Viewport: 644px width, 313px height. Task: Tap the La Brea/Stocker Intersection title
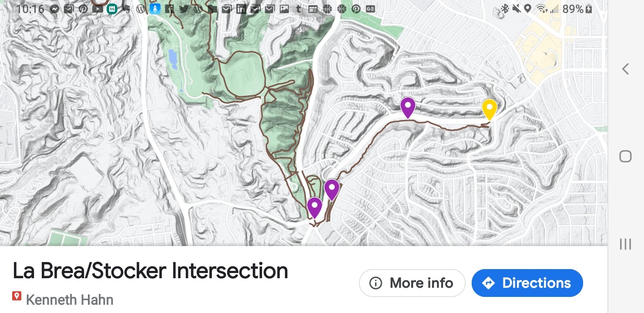[150, 270]
